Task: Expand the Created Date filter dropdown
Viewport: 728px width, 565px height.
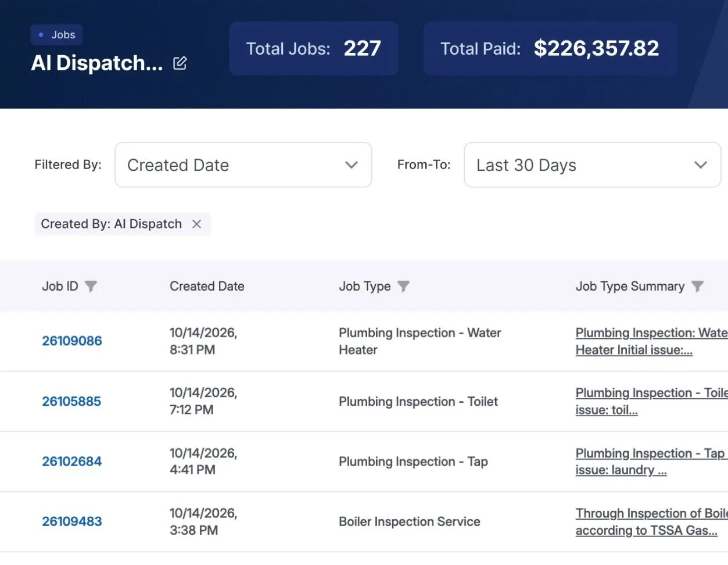Action: click(243, 165)
